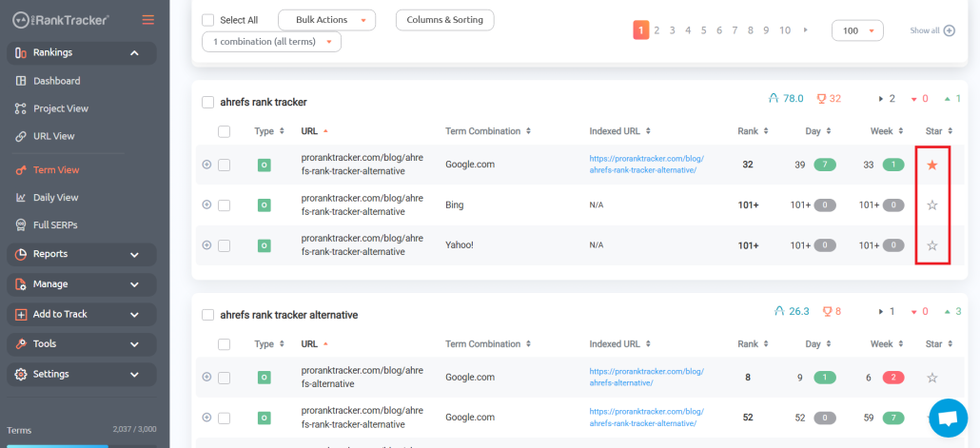Expand details for the Yahoo! row
The width and height of the screenshot is (980, 448).
[x=206, y=245]
